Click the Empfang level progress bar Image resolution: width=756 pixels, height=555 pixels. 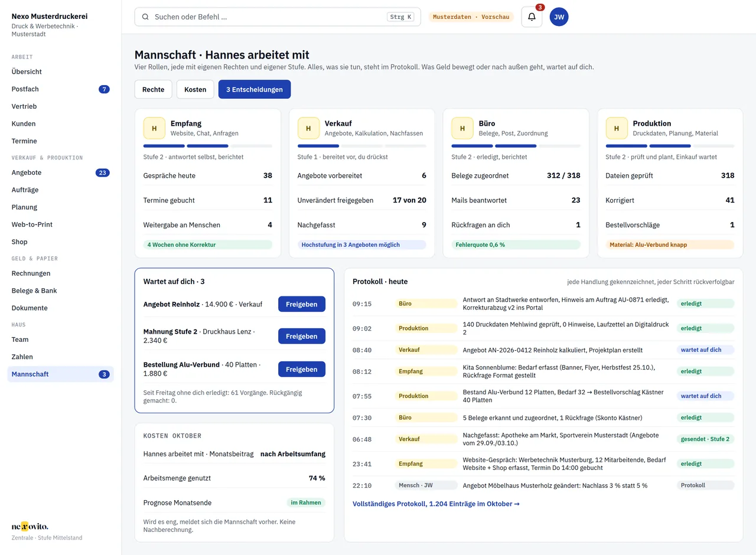tap(208, 146)
